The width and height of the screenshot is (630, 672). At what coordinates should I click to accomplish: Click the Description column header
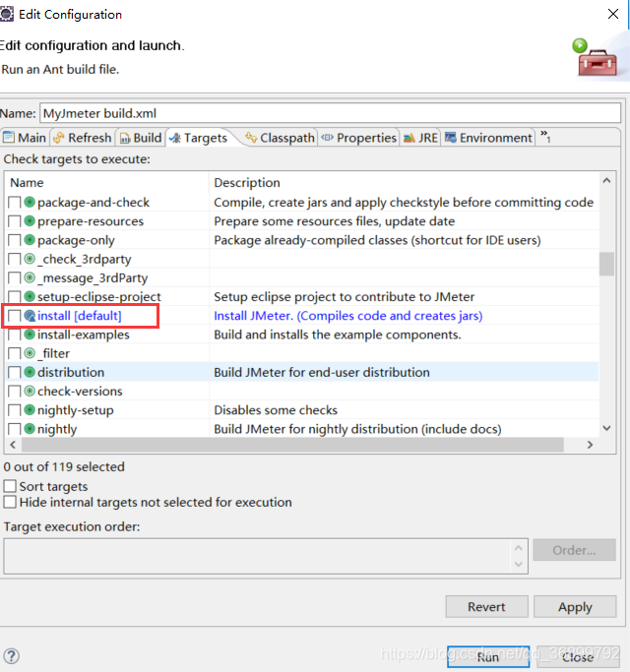[x=404, y=183]
